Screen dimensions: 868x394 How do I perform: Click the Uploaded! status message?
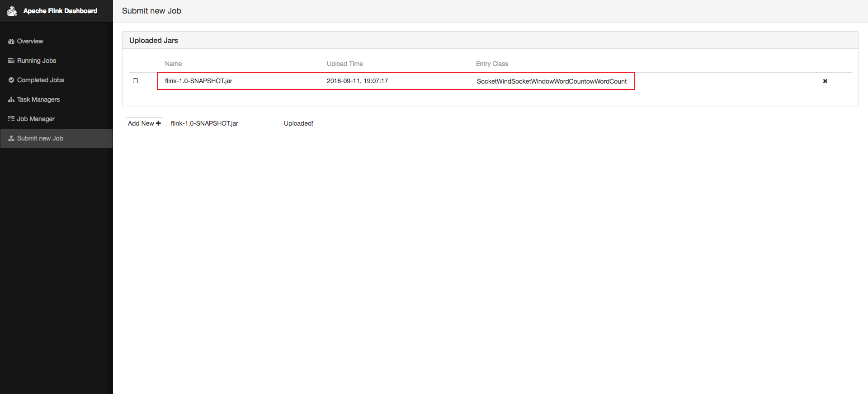click(x=298, y=123)
